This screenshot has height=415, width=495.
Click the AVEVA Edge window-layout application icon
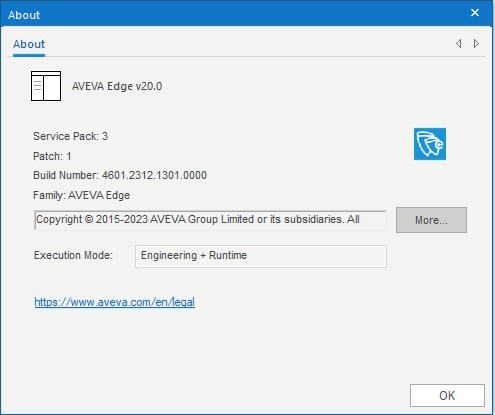tap(46, 86)
